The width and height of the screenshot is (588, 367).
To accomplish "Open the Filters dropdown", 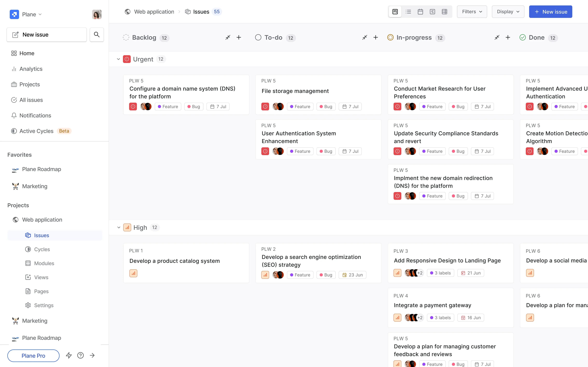I will pyautogui.click(x=472, y=12).
